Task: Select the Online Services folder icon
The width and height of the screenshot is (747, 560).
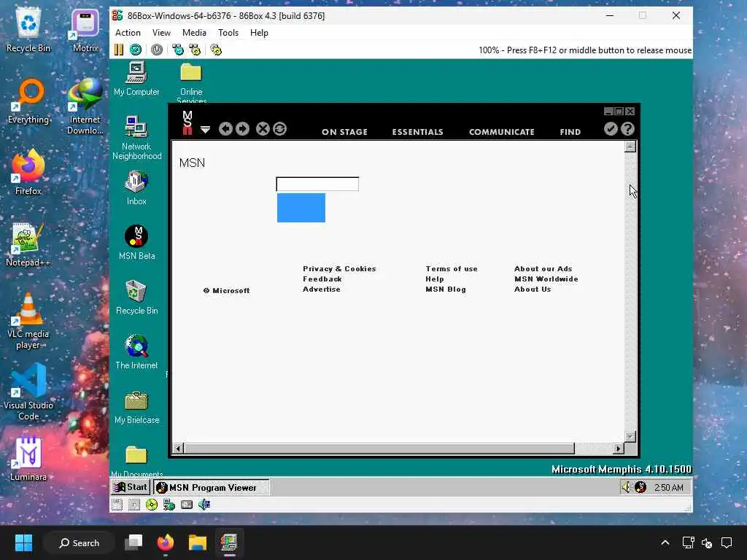Action: click(191, 82)
